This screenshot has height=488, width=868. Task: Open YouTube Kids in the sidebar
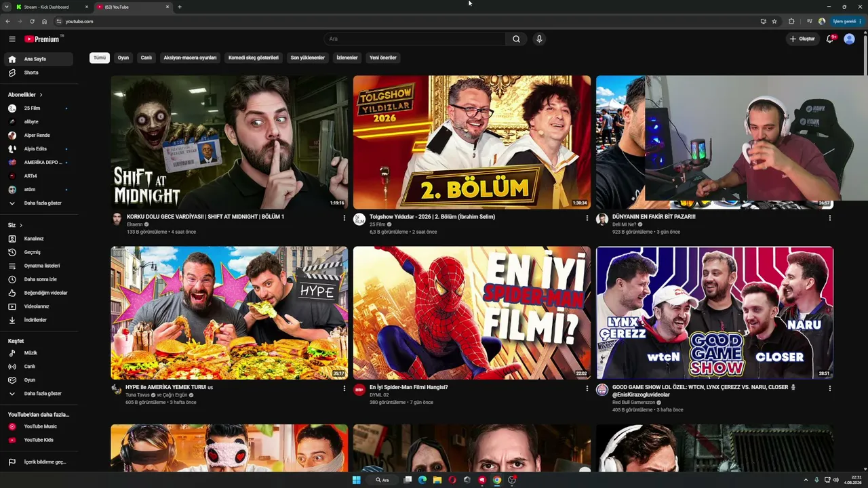point(40,440)
